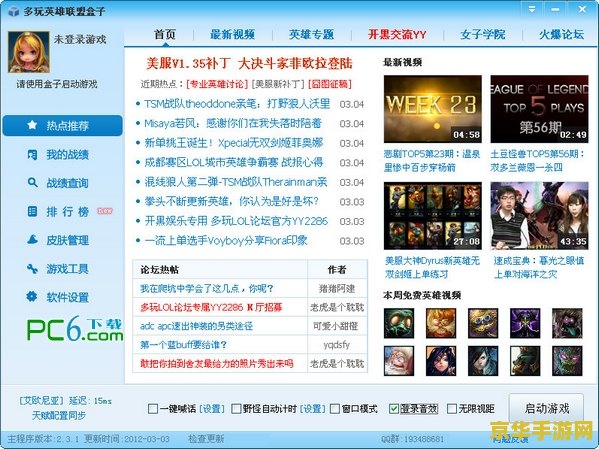Open 游戏工具 wrench icon
Screen dimensions: 599x449
point(32,269)
